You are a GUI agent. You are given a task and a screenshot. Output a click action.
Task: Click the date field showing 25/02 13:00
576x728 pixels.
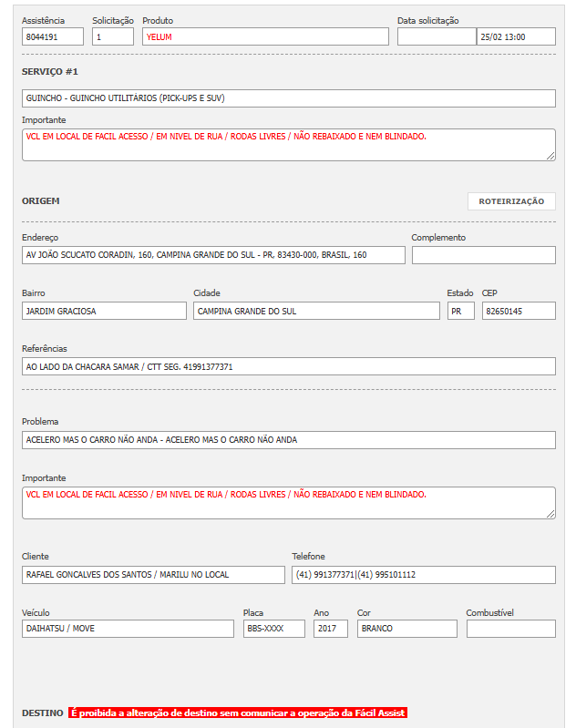pos(516,36)
